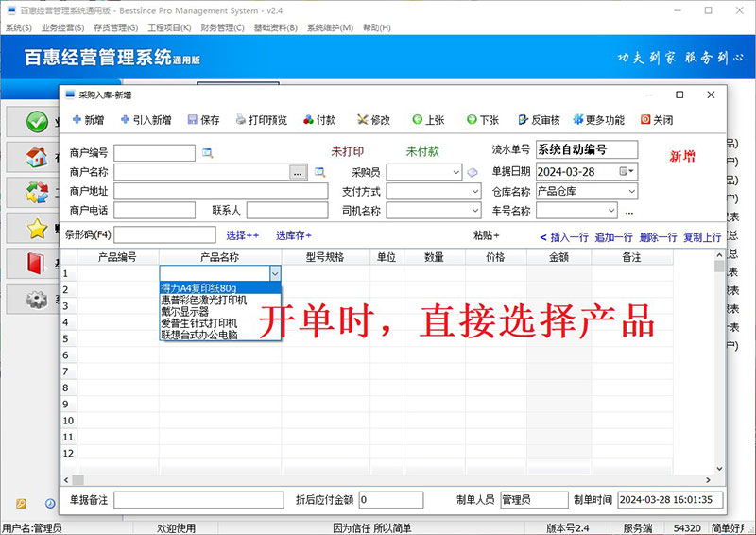
Task: Click the 条形码(F4) input field
Action: [x=164, y=235]
